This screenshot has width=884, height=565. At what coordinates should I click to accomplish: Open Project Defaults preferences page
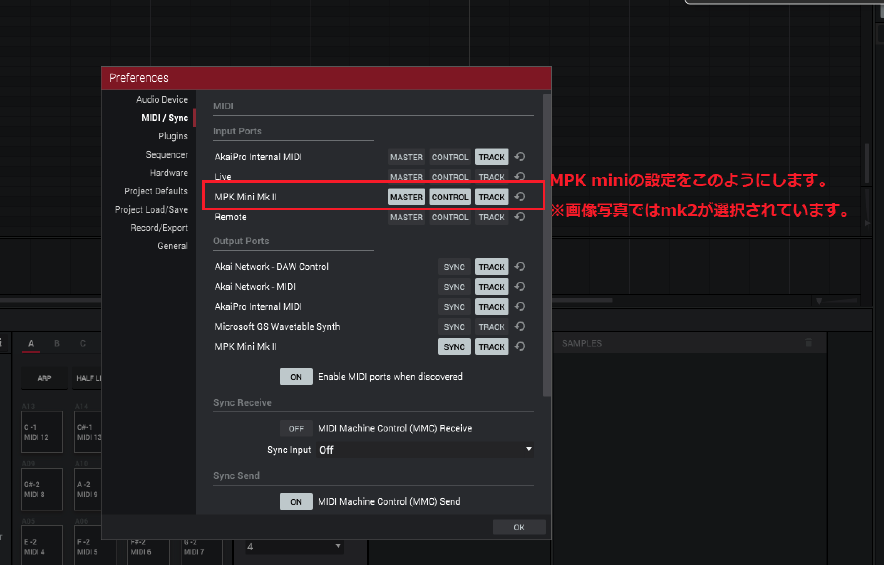tap(156, 191)
